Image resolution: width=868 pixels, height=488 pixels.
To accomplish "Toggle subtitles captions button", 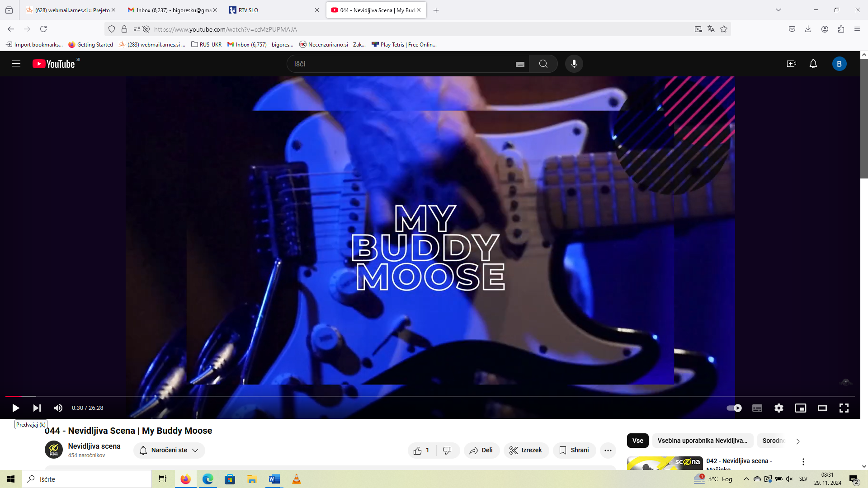I will (757, 408).
